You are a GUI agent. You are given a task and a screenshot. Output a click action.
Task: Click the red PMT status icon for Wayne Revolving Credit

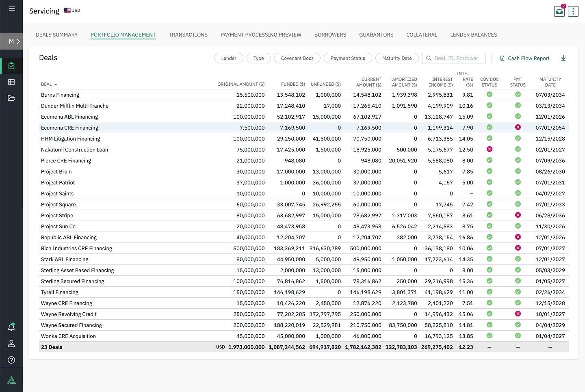click(518, 314)
